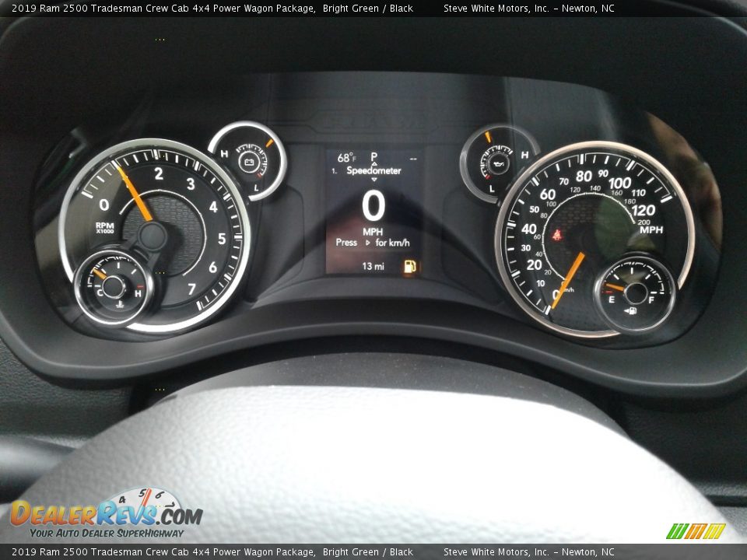The height and width of the screenshot is (560, 747).
Task: Select the Speedometer menu title
Action: [x=373, y=171]
